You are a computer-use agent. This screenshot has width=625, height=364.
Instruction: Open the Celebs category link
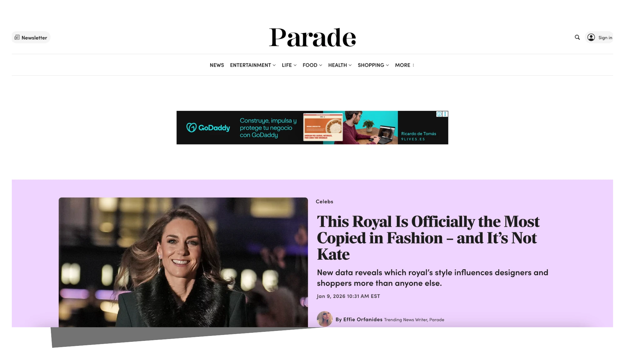[324, 202]
